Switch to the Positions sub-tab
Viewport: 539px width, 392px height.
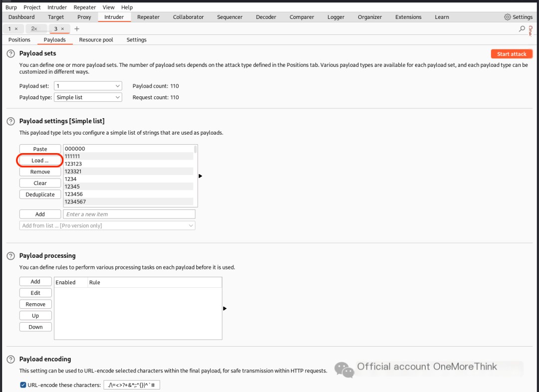[19, 40]
